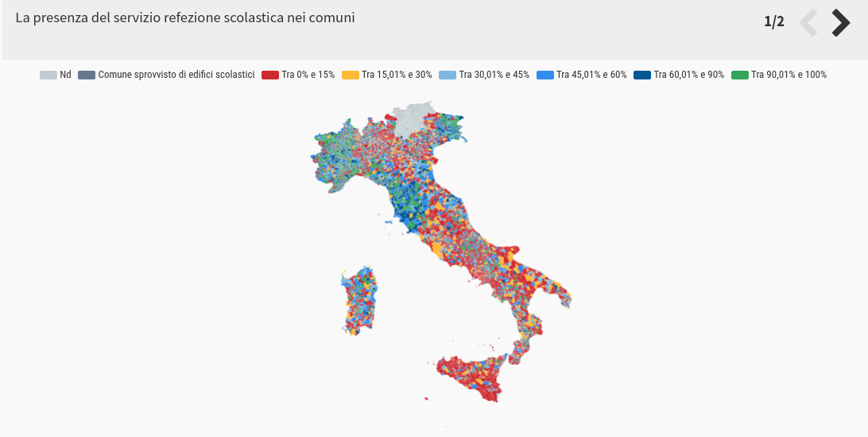Click the green 'Tra 90,01% e 100%' swatch

tap(740, 75)
